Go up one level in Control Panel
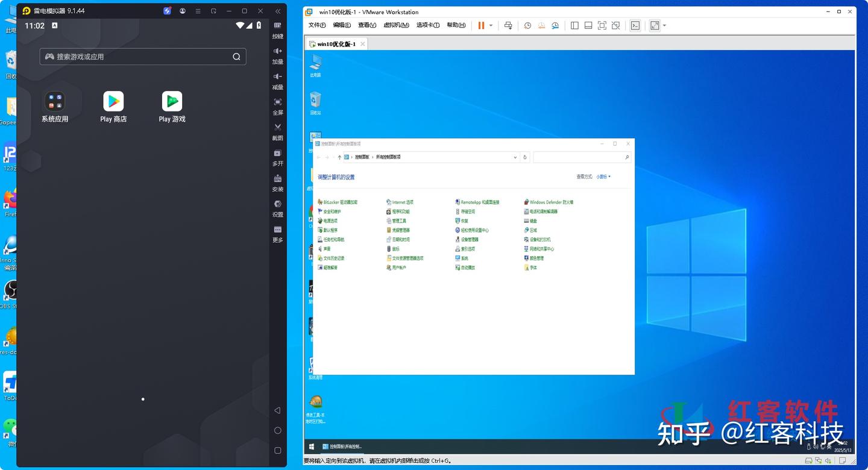868x470 pixels. click(x=339, y=157)
